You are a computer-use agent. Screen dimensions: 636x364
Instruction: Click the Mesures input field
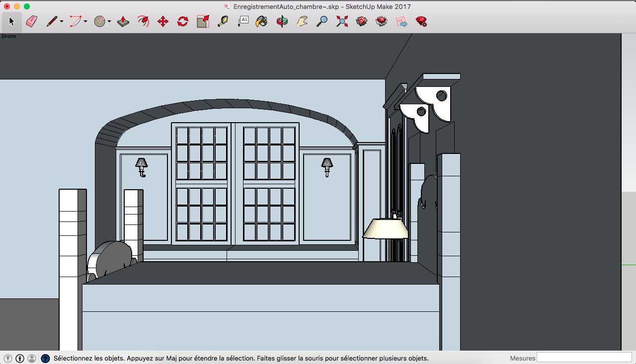[x=584, y=358]
